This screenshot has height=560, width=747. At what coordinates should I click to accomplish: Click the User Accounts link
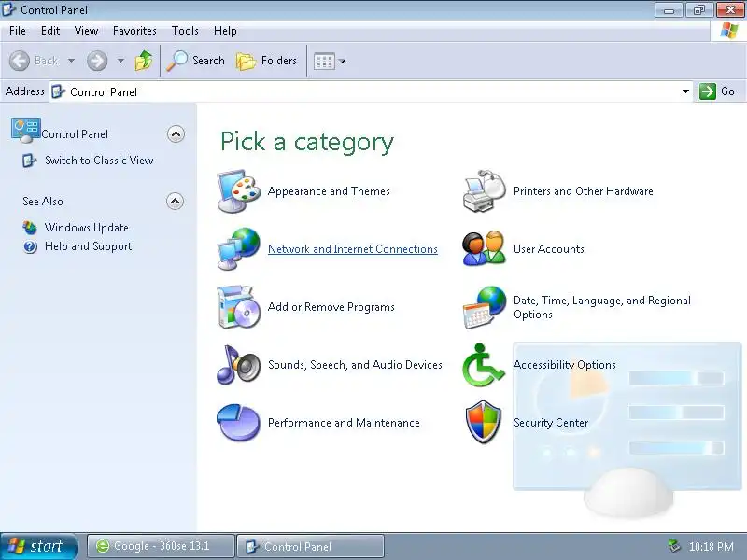tap(549, 249)
